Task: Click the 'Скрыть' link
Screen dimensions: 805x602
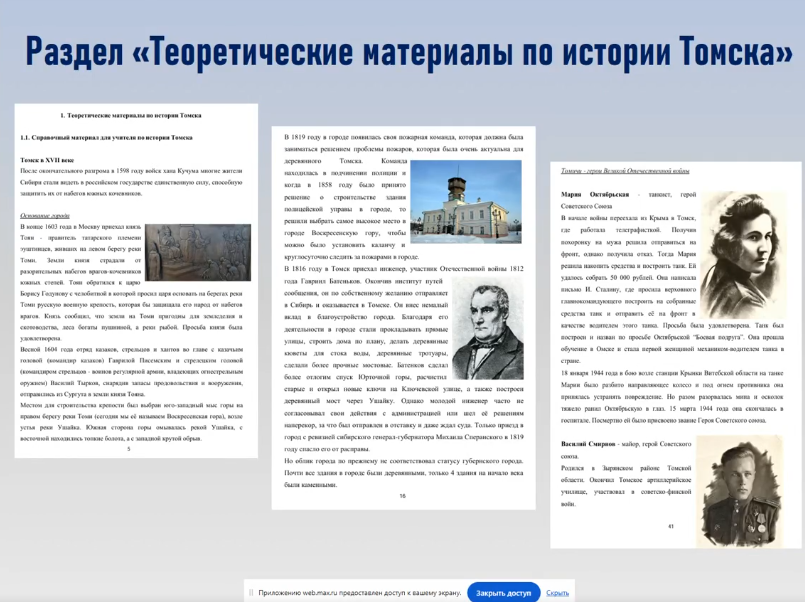Action: click(x=557, y=593)
